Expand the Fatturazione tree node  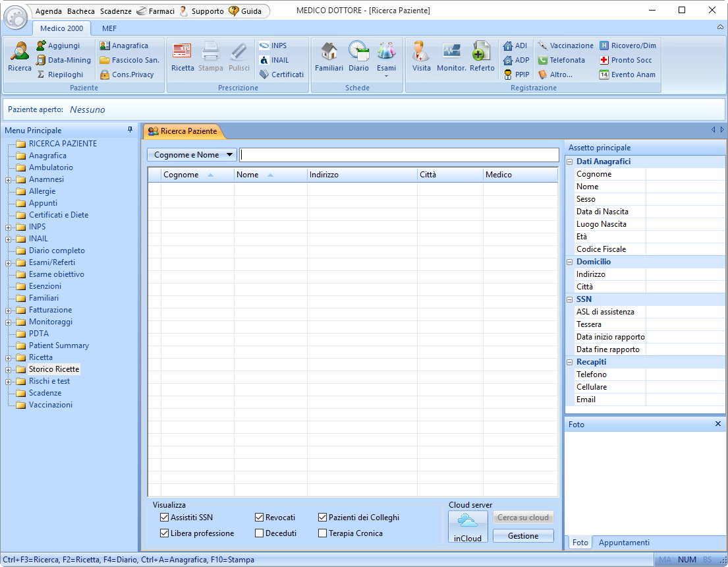click(x=8, y=311)
